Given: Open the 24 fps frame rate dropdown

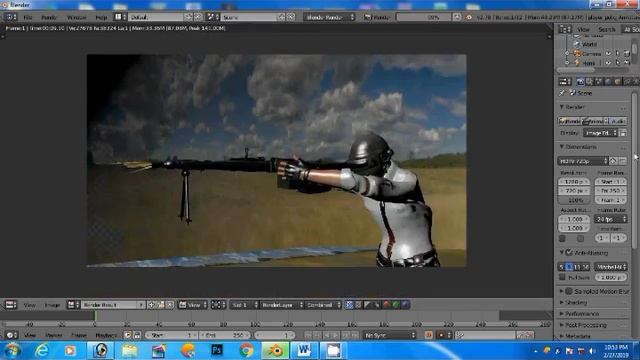Looking at the screenshot, I should click(611, 219).
